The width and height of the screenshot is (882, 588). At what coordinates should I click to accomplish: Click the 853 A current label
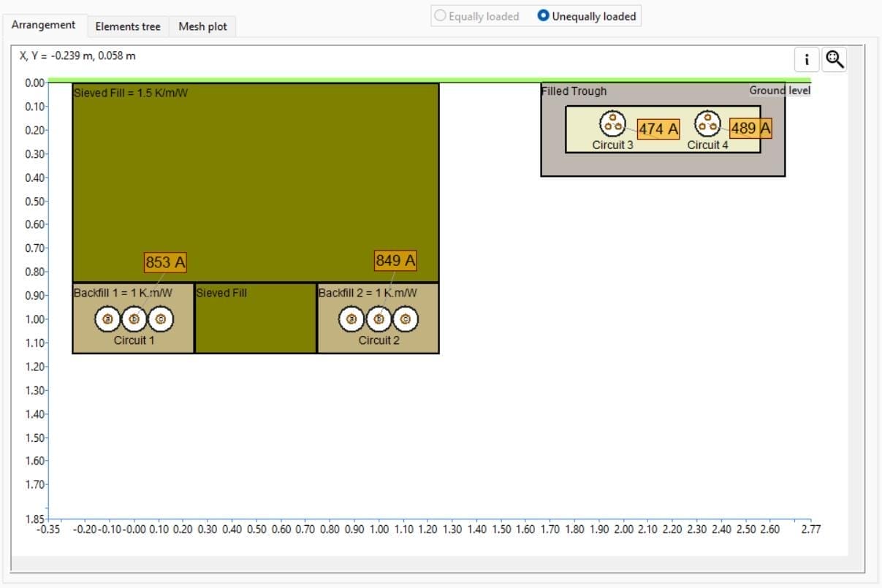[165, 262]
